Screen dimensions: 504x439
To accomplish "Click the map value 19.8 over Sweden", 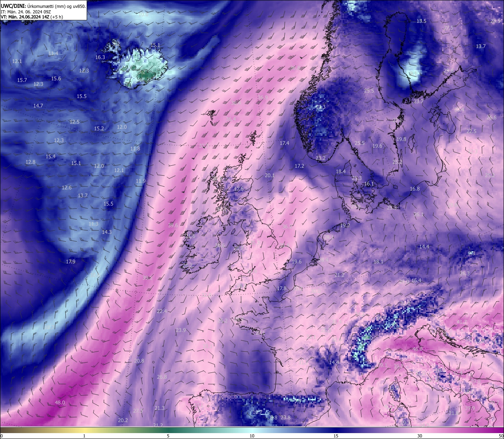I will (x=401, y=139).
